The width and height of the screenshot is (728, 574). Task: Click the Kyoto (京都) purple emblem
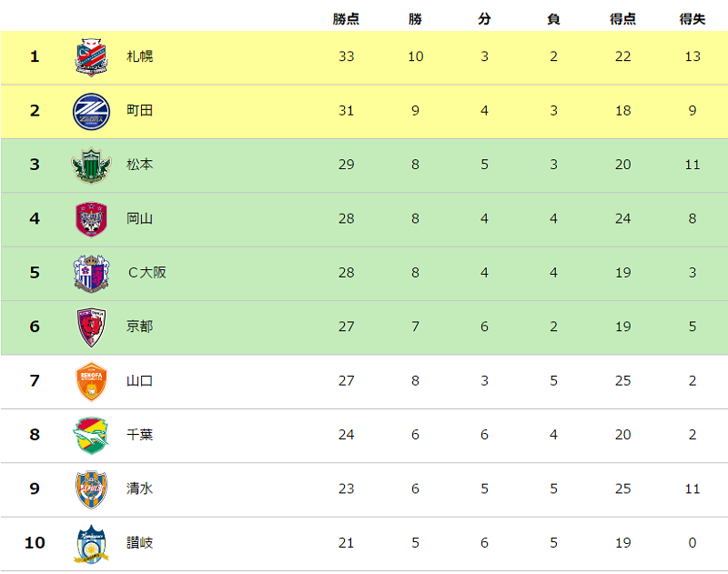(91, 327)
